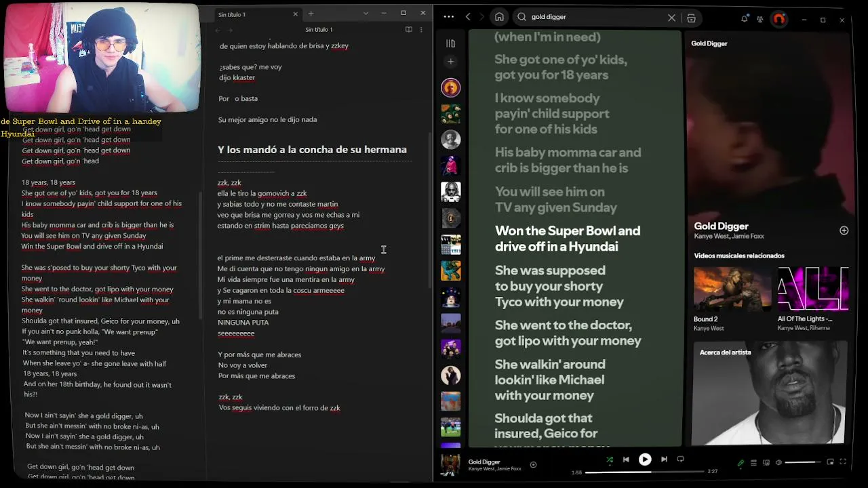Jump to lyric 'She went to the doctor'
The height and width of the screenshot is (488, 868).
[x=568, y=333]
